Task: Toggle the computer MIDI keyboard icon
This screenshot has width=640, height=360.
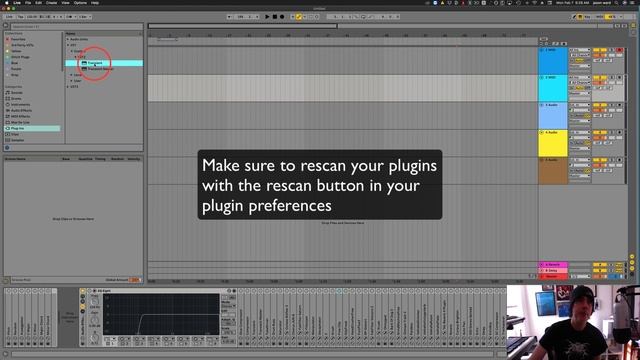Action: (x=580, y=17)
